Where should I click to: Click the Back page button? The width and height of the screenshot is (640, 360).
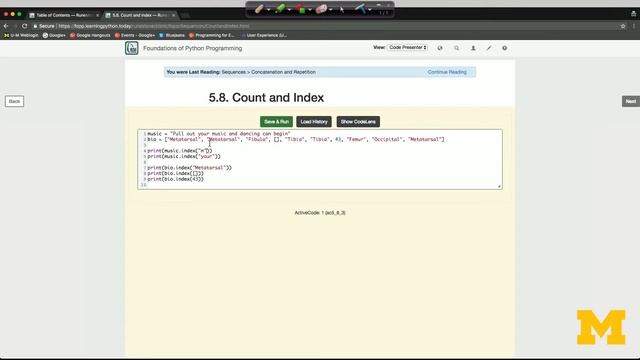click(x=14, y=101)
